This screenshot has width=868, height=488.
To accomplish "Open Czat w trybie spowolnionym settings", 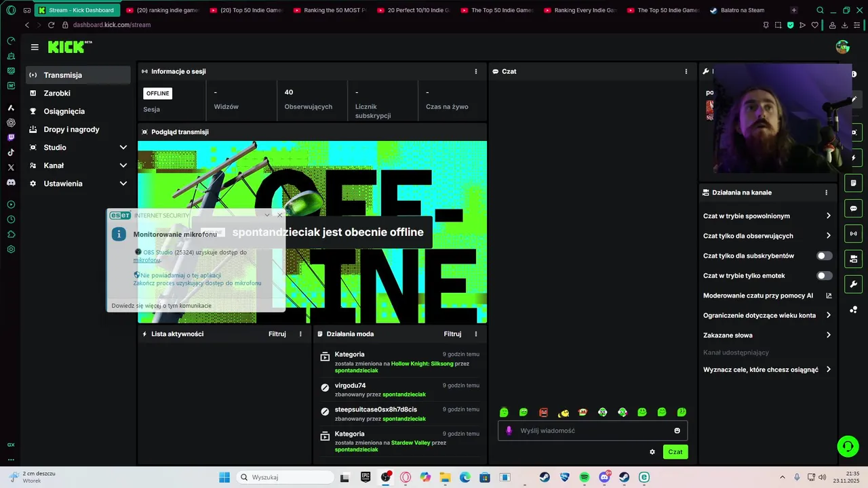I will (x=767, y=216).
